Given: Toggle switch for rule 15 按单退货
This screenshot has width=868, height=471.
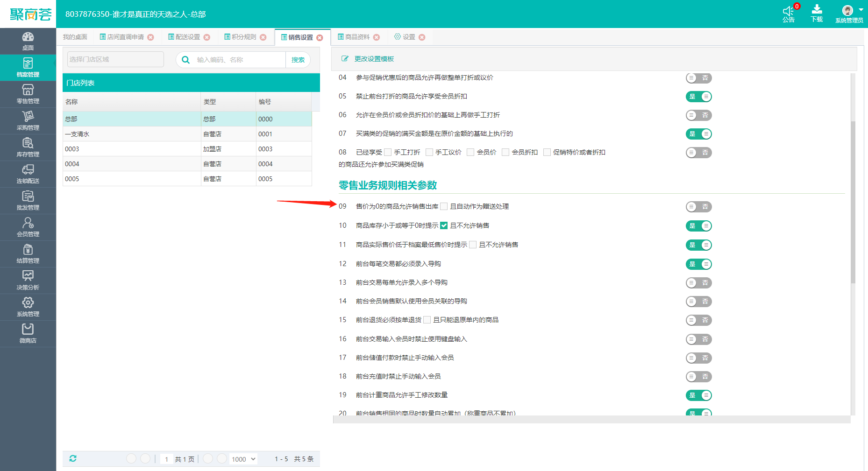Looking at the screenshot, I should (698, 320).
